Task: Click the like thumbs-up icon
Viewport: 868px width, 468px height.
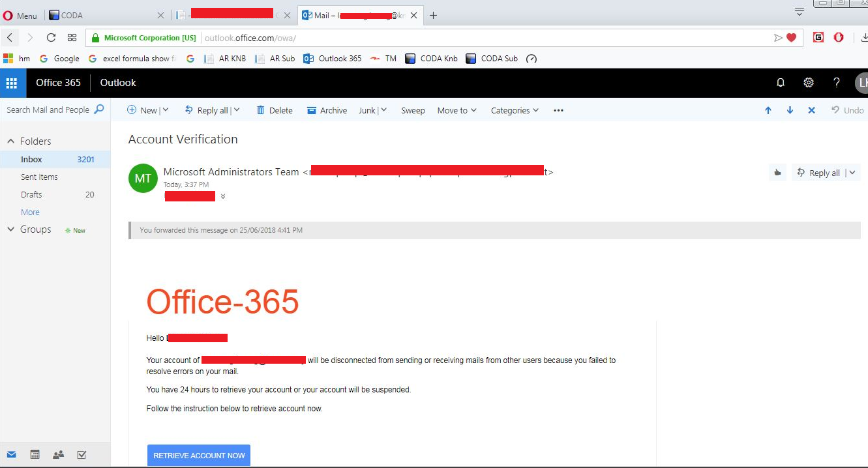Action: click(777, 173)
